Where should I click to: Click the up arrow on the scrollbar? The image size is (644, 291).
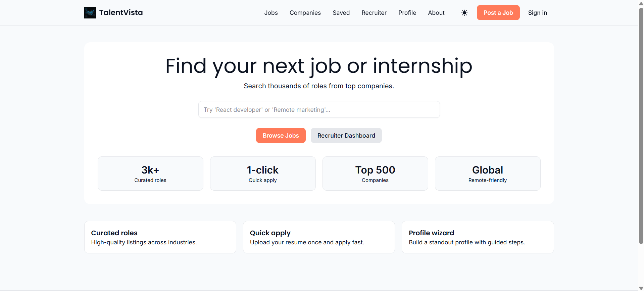[640, 3]
